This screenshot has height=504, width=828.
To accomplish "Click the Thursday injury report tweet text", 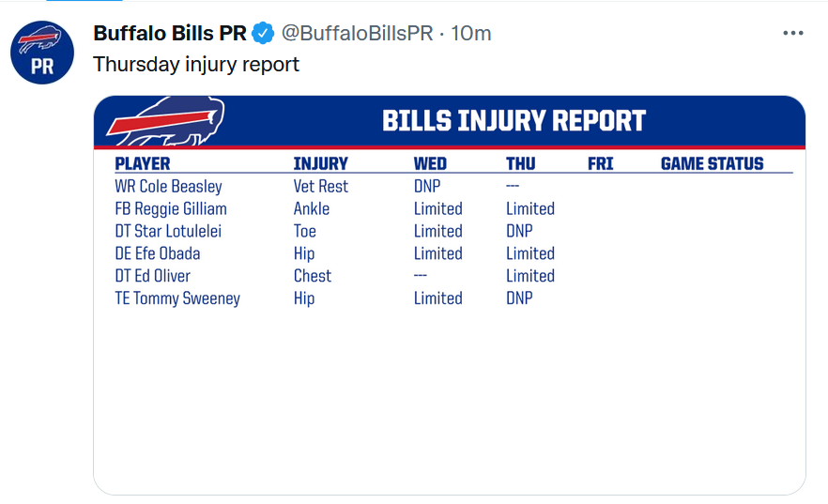I will click(x=196, y=65).
